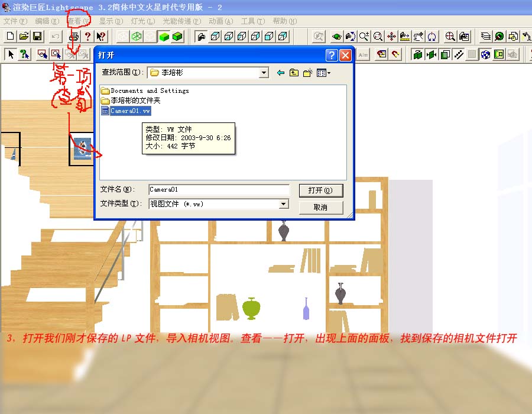Toggle the double-sided green squares button
The width and height of the screenshot is (532, 414).
[418, 54]
